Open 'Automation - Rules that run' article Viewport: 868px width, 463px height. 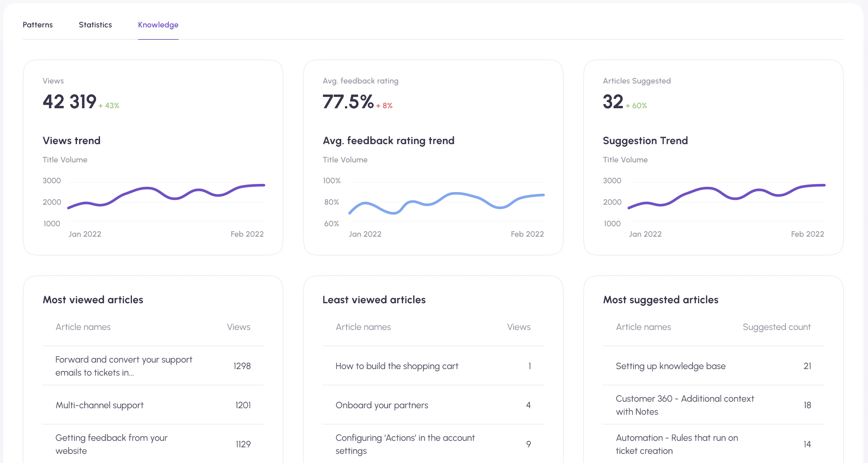click(x=677, y=444)
